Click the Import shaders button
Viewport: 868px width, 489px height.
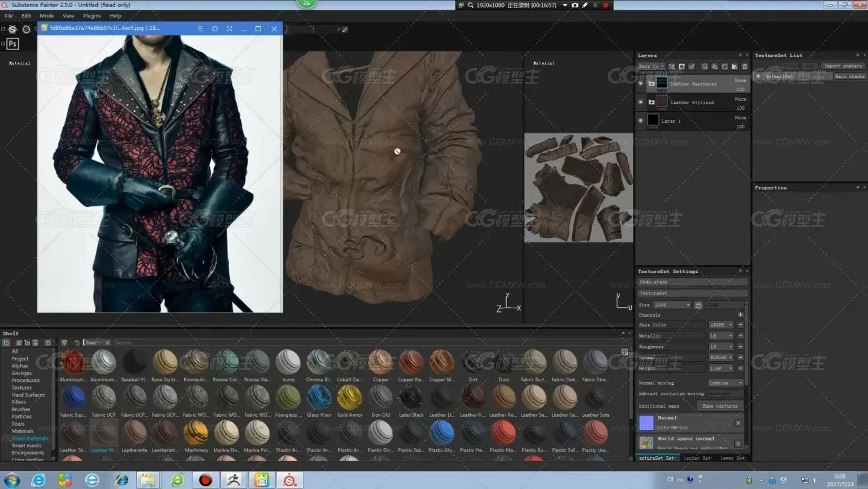(842, 66)
